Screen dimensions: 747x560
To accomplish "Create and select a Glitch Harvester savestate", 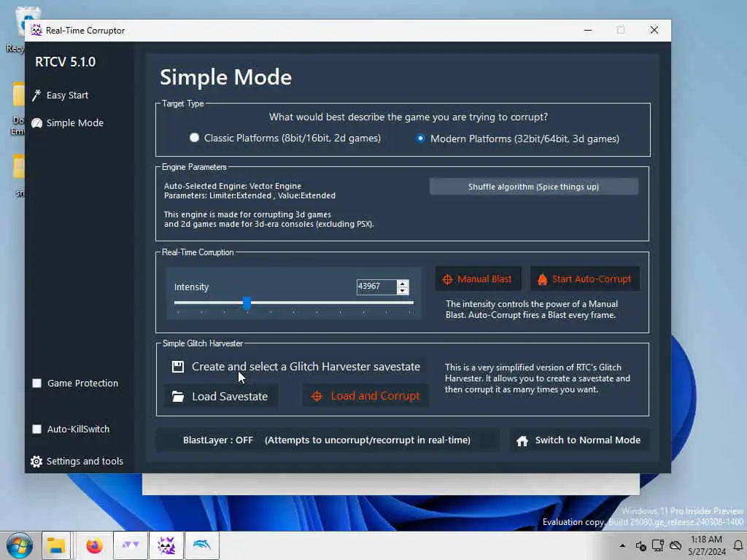I will 295,367.
